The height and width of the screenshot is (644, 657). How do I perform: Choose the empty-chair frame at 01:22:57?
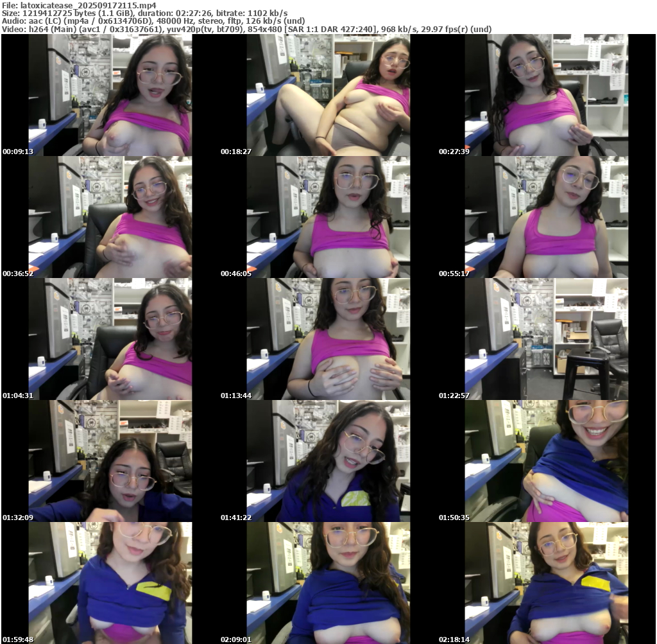tap(547, 339)
